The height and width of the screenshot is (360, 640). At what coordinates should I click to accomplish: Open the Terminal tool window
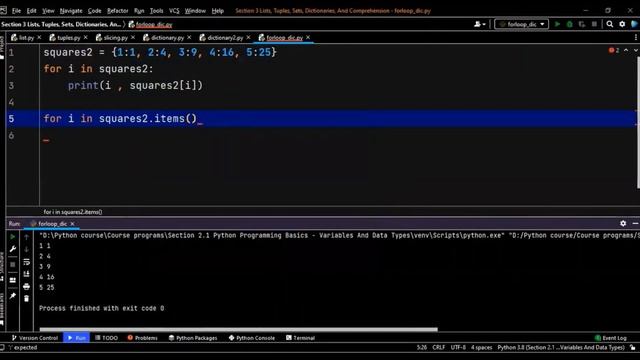point(300,338)
